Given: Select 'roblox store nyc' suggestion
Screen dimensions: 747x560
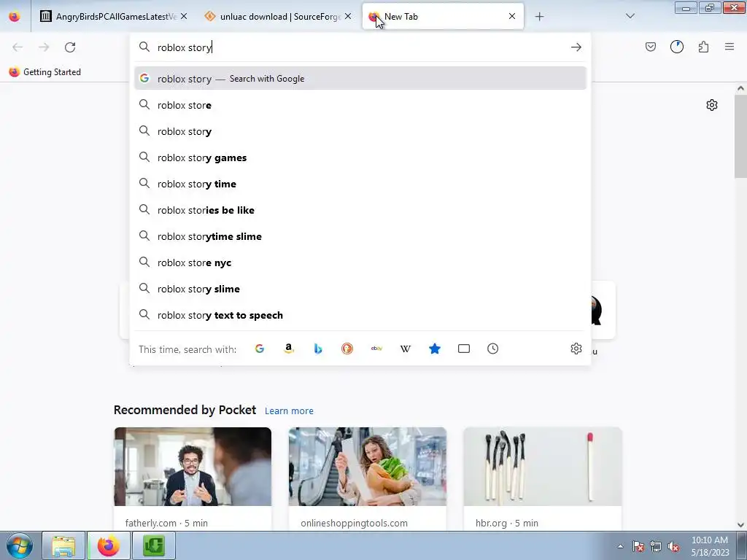Looking at the screenshot, I should (360, 262).
